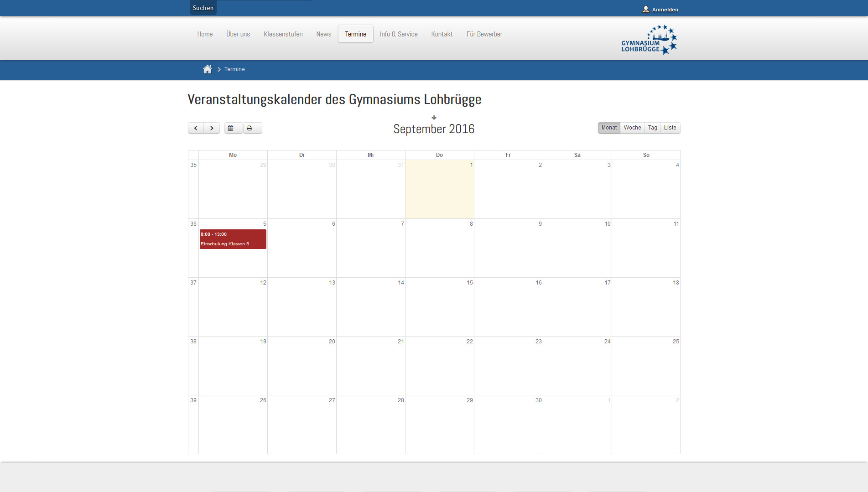Click the Gymnasium Lohbrügge logo
Image resolution: width=868 pixels, height=492 pixels.
pos(649,40)
